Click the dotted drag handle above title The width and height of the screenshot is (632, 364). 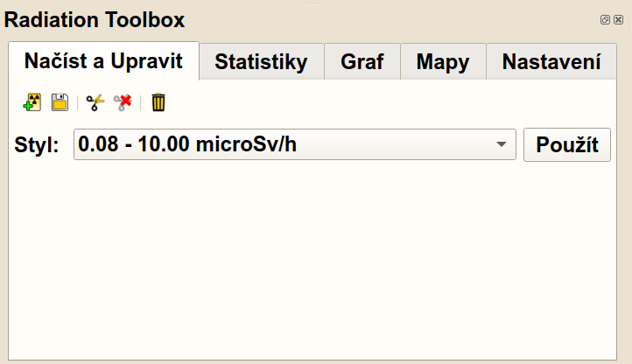[315, 3]
